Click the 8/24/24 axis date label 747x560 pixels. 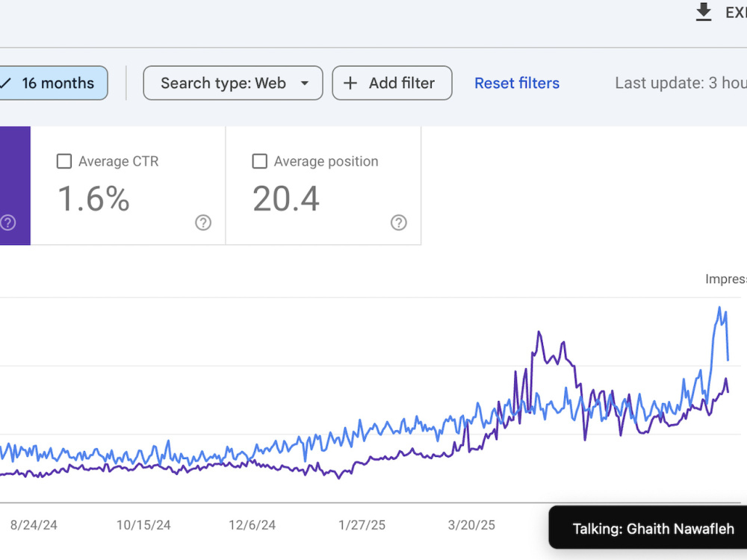point(34,525)
